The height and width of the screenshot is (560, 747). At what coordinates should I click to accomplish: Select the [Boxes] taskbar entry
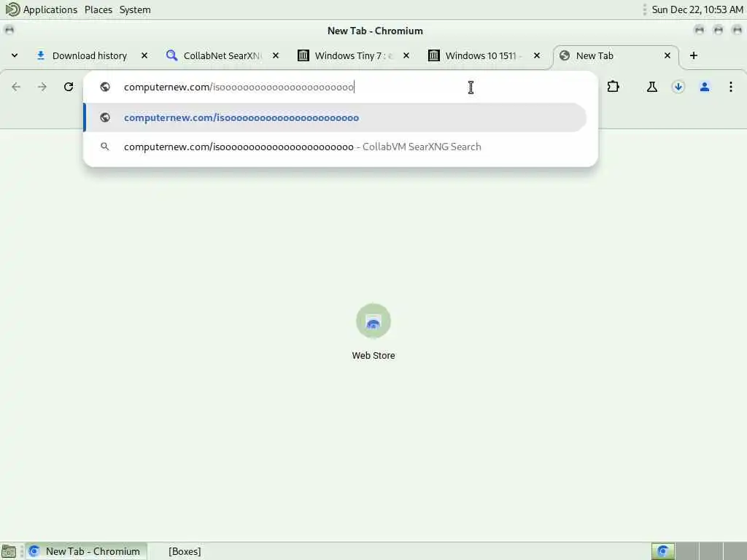[x=185, y=551]
